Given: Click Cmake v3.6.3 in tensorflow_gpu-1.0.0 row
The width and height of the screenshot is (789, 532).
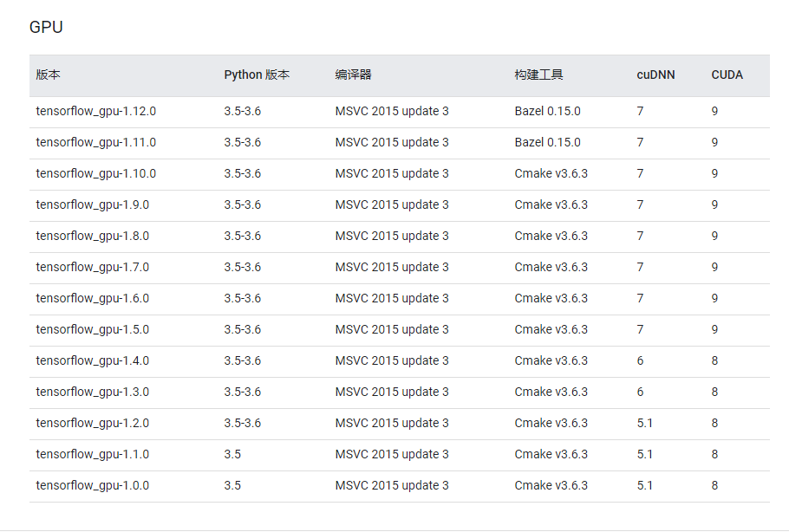Looking at the screenshot, I should (x=551, y=485).
